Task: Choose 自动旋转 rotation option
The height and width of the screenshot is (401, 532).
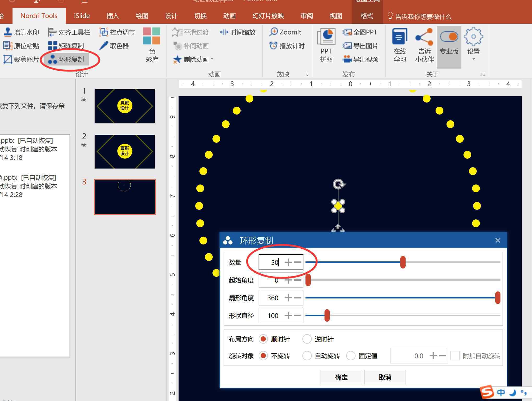Action: pos(307,356)
